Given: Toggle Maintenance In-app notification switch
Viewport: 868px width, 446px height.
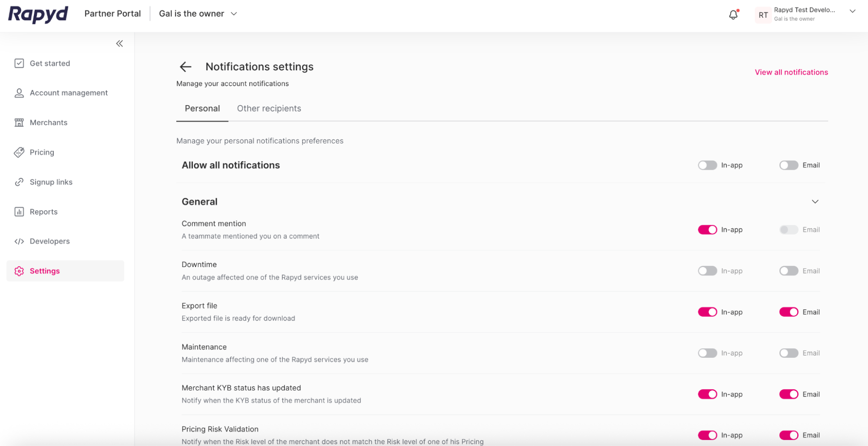Looking at the screenshot, I should coord(707,353).
